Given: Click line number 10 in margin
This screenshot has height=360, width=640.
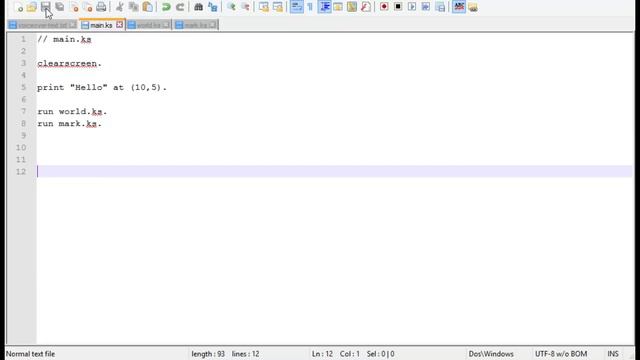Looking at the screenshot, I should [x=21, y=147].
